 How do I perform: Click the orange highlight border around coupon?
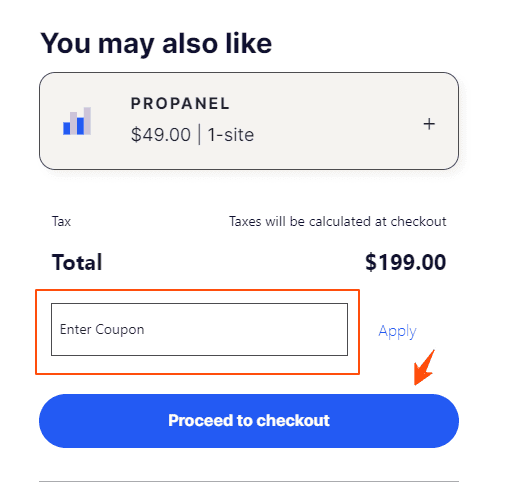point(197,290)
